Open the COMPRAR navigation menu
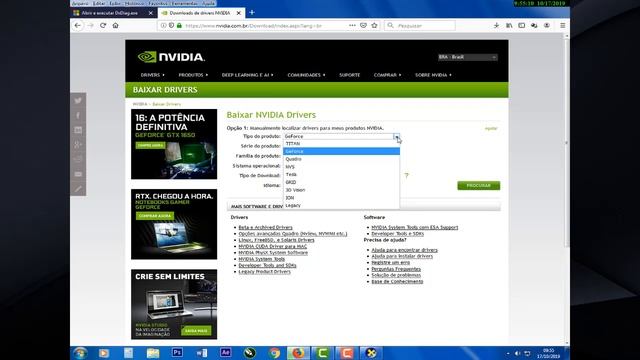Screen dimensions: 640x360 387,75
